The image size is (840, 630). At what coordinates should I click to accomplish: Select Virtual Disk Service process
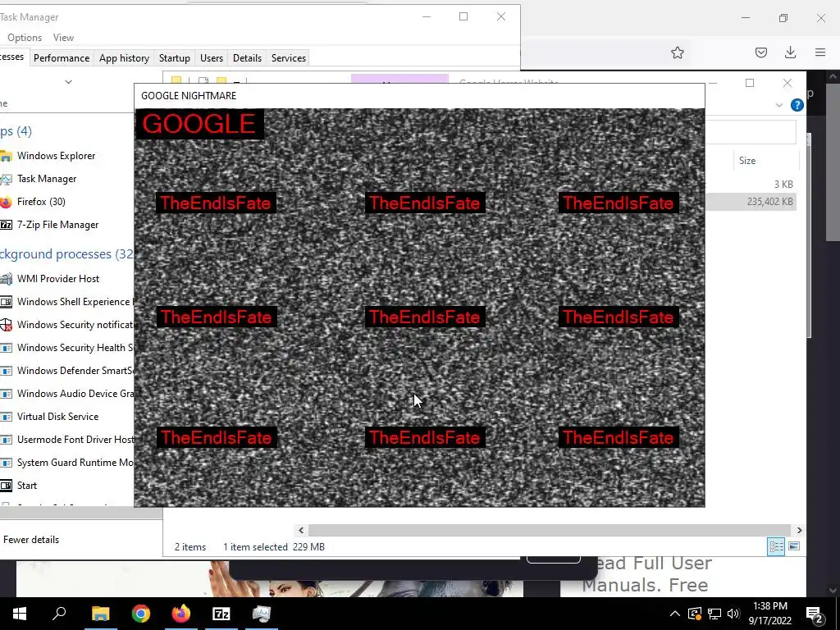point(67,416)
